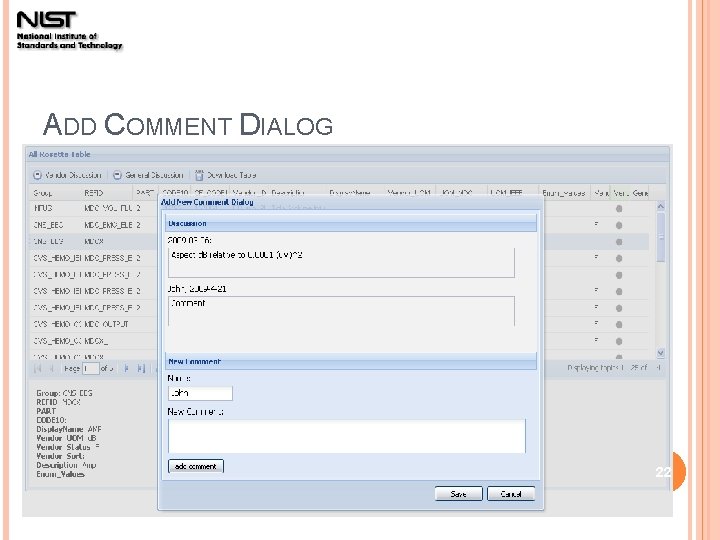Click the status dot in the NFUS row

[619, 208]
